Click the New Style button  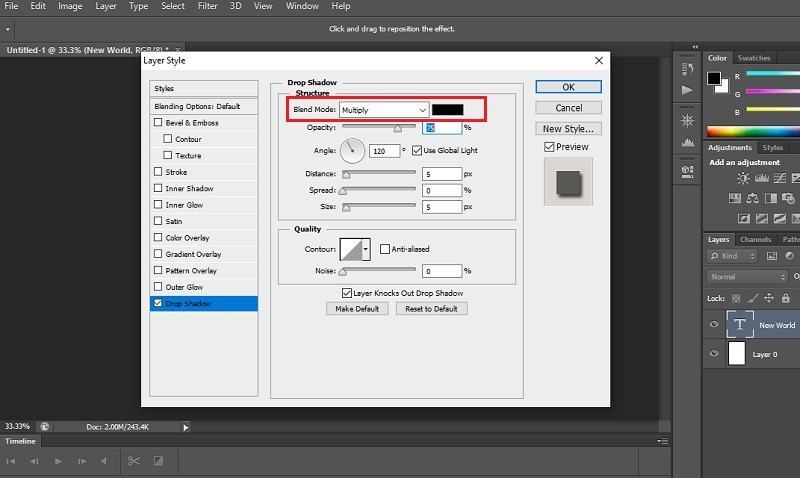pyautogui.click(x=568, y=129)
